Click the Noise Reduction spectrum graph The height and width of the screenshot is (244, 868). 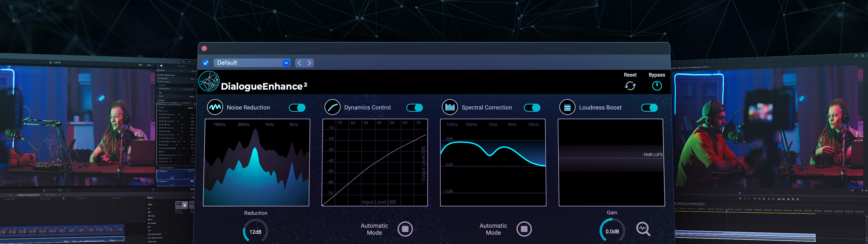click(256, 162)
